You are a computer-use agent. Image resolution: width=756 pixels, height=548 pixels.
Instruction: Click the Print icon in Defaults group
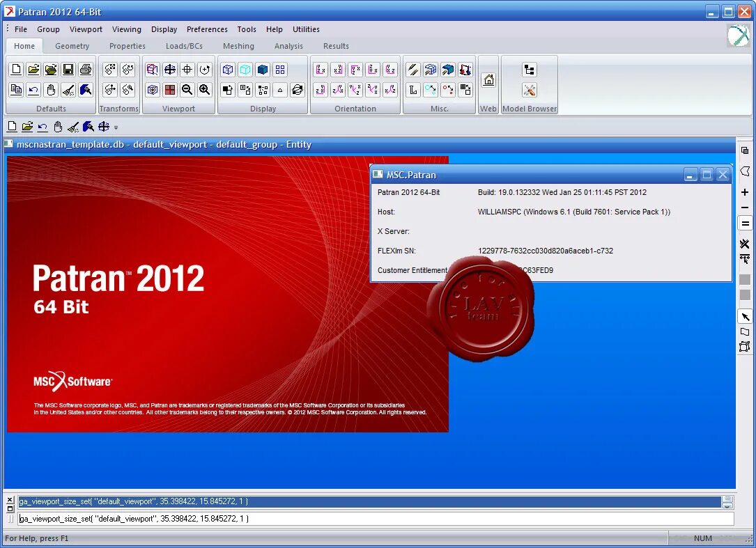coord(85,70)
